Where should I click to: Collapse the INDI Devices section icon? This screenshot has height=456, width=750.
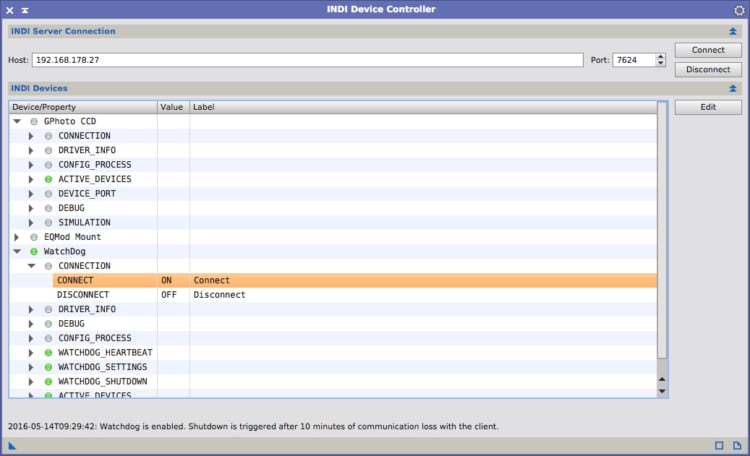pyautogui.click(x=732, y=89)
